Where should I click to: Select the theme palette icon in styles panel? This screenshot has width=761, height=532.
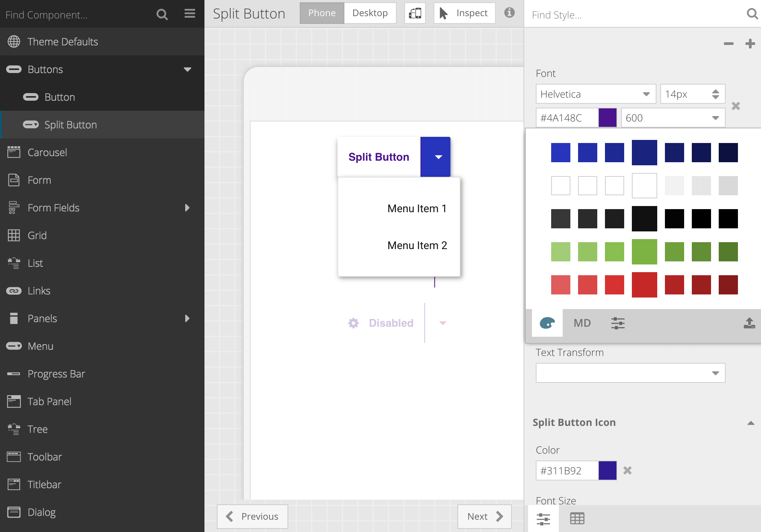547,323
